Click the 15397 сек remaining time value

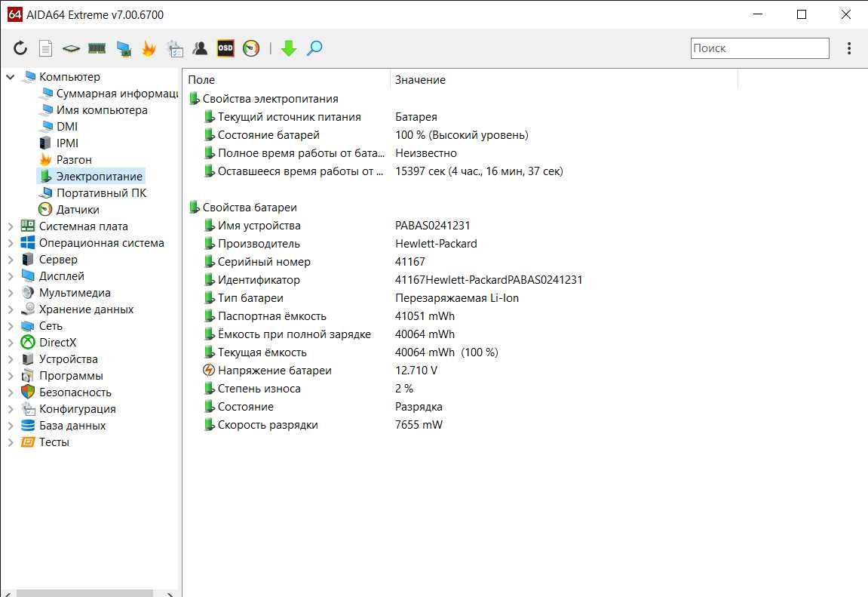pyautogui.click(x=479, y=171)
